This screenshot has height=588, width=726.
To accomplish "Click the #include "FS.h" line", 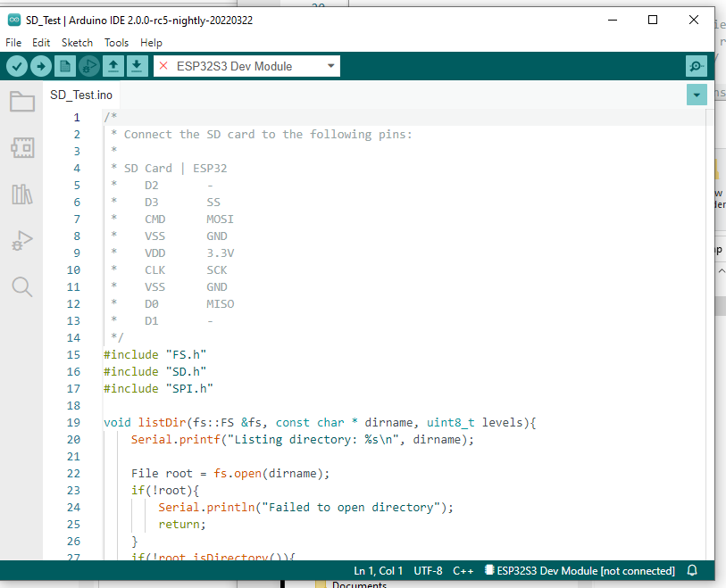I will point(155,355).
